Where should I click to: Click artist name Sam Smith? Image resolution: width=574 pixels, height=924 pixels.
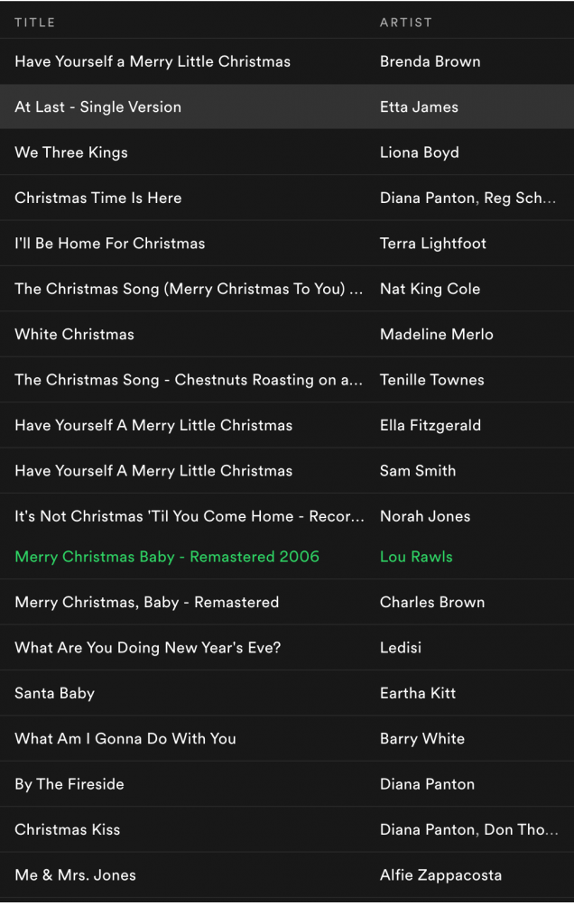tap(418, 470)
